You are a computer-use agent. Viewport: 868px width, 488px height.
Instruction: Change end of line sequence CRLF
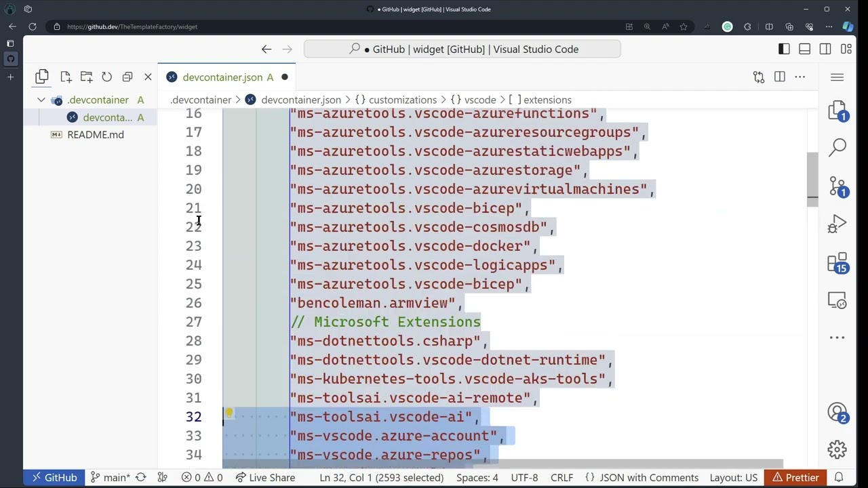click(x=562, y=477)
